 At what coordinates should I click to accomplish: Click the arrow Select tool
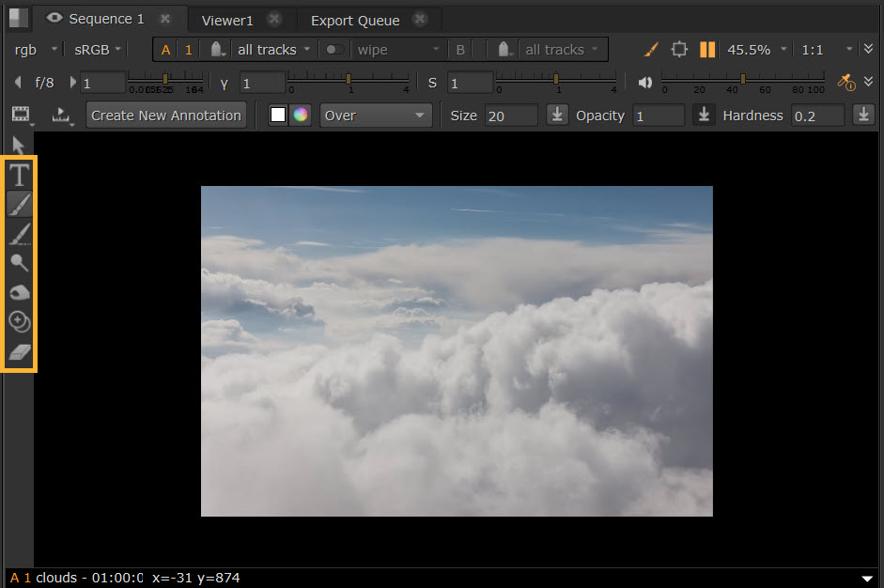pos(20,145)
